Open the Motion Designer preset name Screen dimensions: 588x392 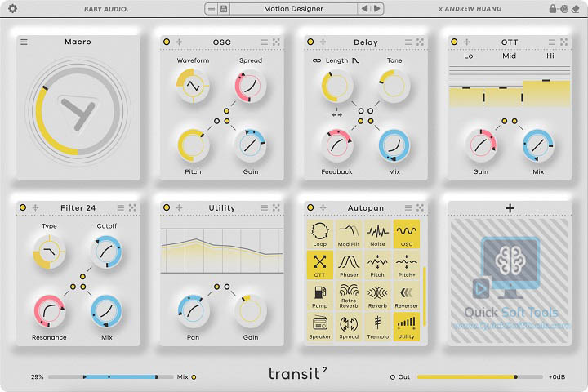293,9
